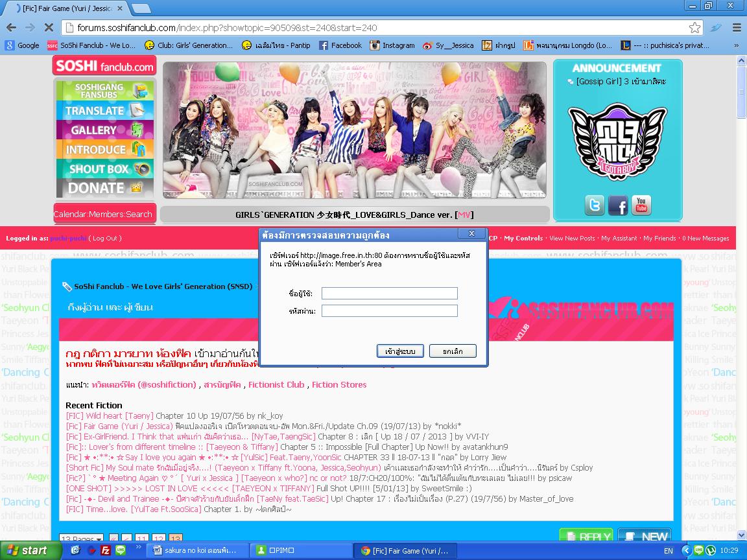
Task: Open a new browser tab
Action: click(141, 8)
